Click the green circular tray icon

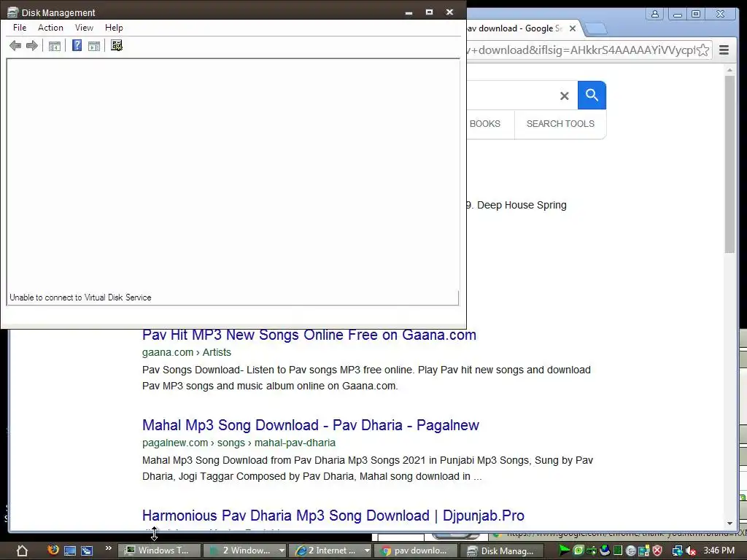click(x=578, y=551)
